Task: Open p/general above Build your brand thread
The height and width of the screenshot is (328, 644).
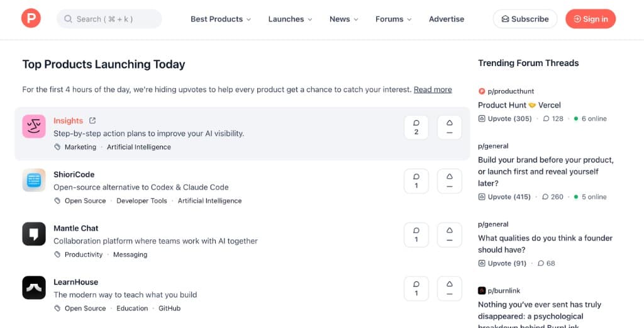Action: 493,146
